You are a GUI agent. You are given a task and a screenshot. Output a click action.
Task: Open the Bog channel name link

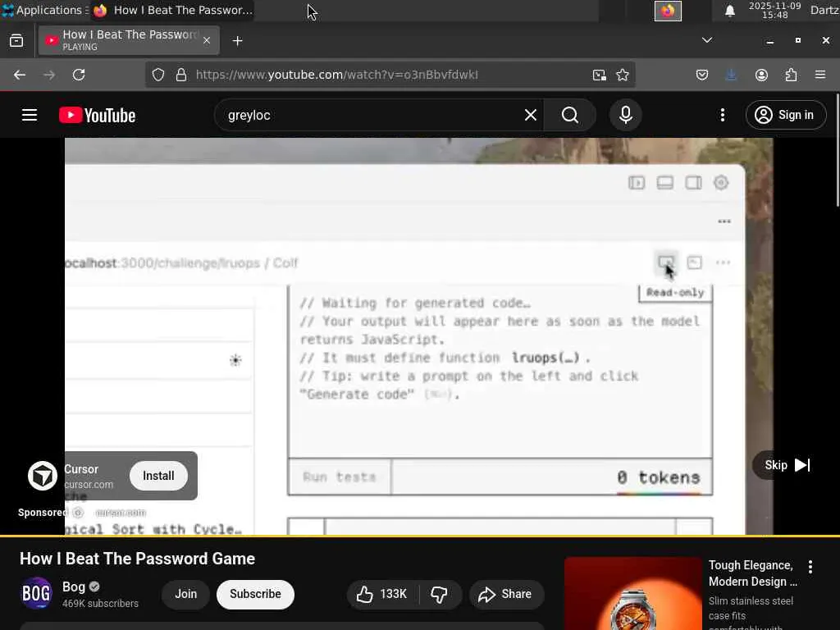tap(74, 587)
